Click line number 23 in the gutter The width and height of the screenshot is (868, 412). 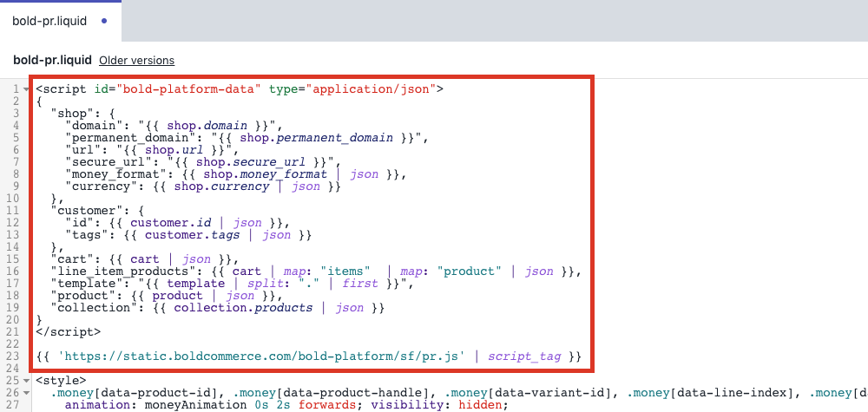(x=13, y=356)
